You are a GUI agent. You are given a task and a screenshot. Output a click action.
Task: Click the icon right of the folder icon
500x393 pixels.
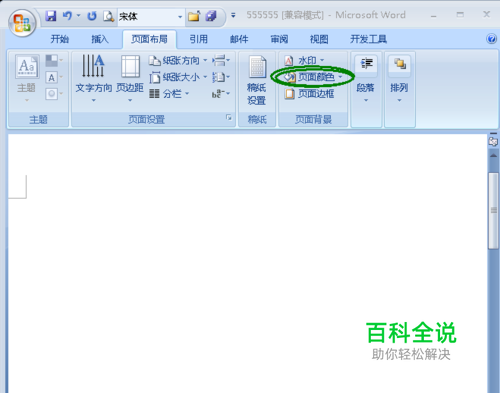pyautogui.click(x=211, y=16)
